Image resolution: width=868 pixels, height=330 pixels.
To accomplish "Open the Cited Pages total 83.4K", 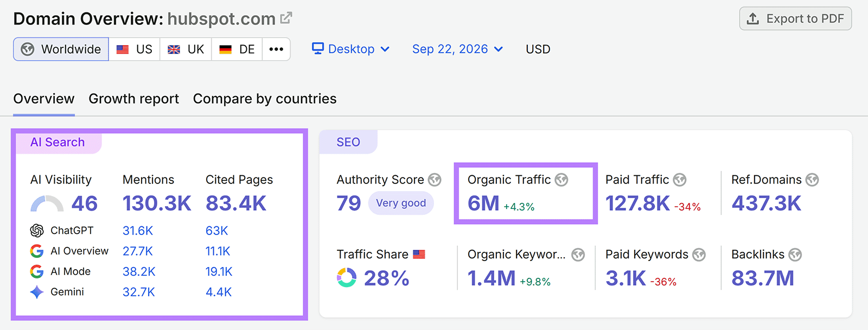I will pyautogui.click(x=236, y=204).
